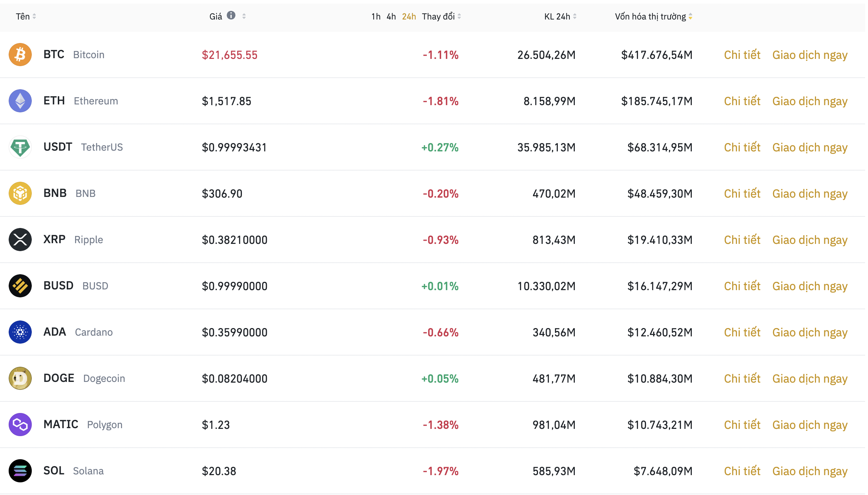868x495 pixels.
Task: Click the Ethereum diamond logo icon
Action: (x=20, y=101)
